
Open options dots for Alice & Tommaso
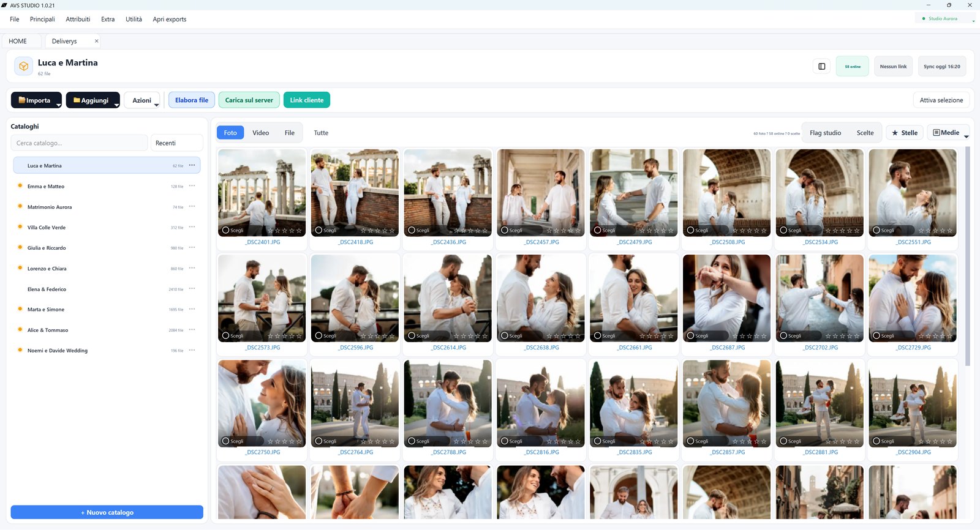192,330
